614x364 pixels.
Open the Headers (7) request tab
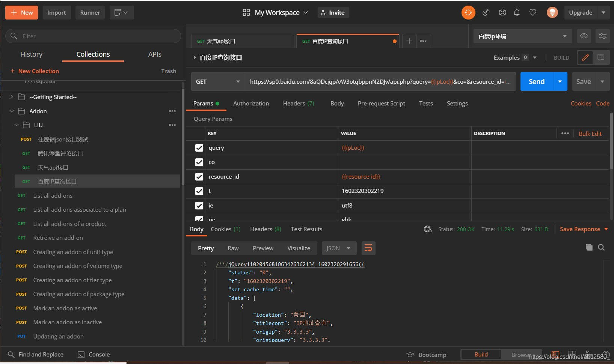pos(299,103)
